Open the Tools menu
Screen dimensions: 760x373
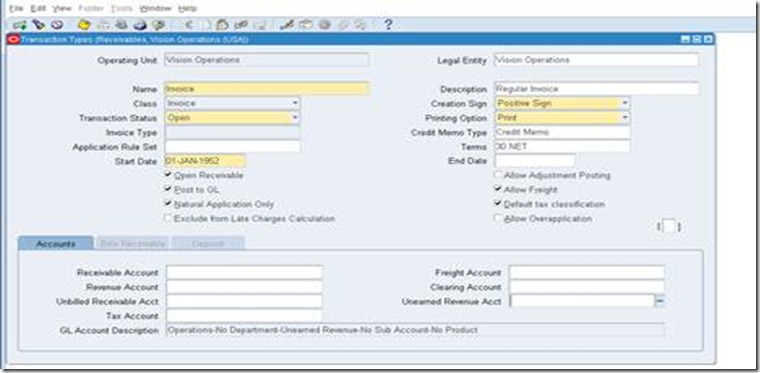coord(121,8)
